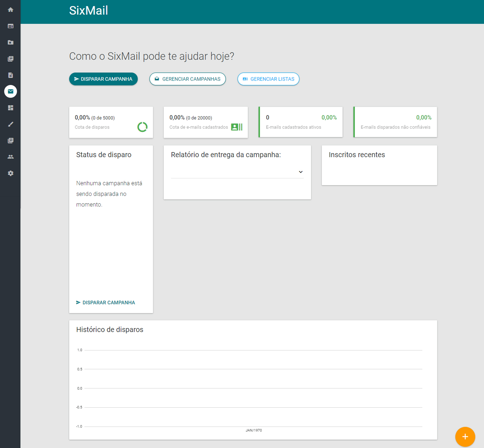This screenshot has height=448, width=484.
Task: Open the settings gear sidebar icon
Action: tap(10, 173)
